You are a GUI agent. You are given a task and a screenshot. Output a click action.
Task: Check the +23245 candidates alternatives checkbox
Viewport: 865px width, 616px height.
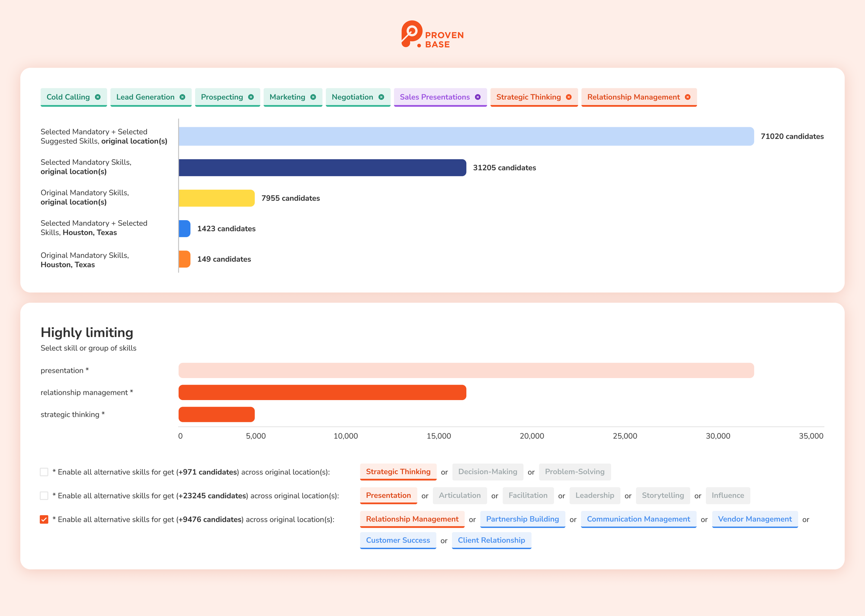click(x=44, y=496)
